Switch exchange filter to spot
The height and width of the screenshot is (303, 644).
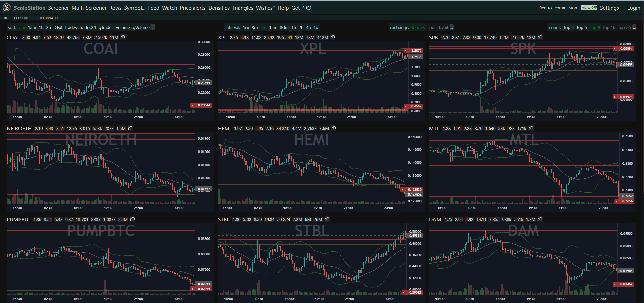(431, 27)
